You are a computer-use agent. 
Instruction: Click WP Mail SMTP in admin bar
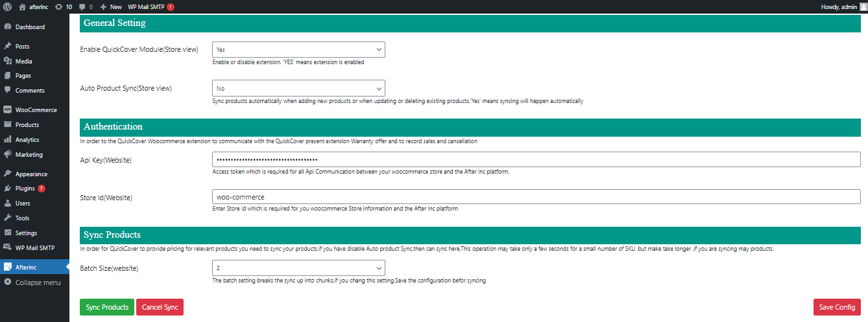(x=145, y=6)
